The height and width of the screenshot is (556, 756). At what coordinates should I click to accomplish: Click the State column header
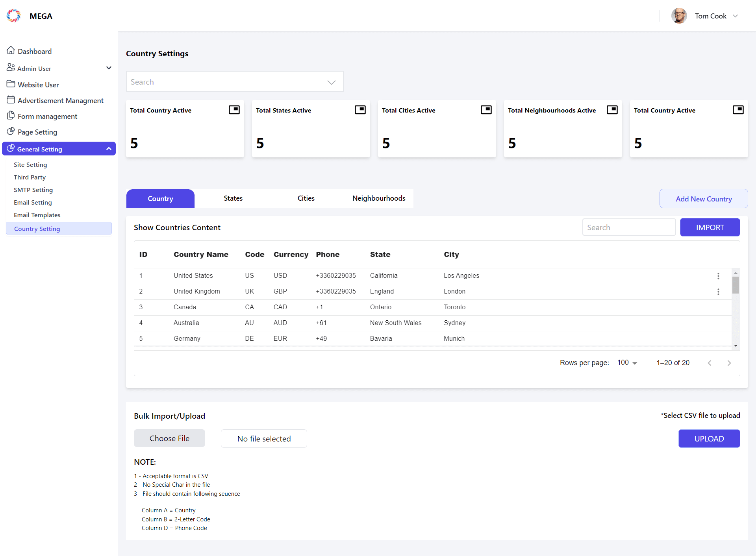click(x=380, y=255)
